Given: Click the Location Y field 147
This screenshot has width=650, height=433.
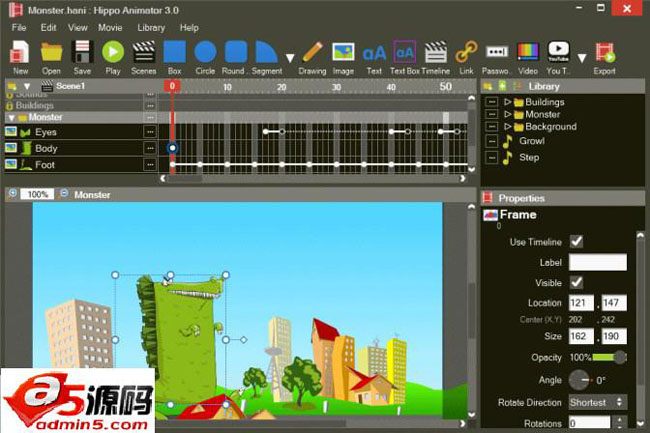Looking at the screenshot, I should 614,303.
